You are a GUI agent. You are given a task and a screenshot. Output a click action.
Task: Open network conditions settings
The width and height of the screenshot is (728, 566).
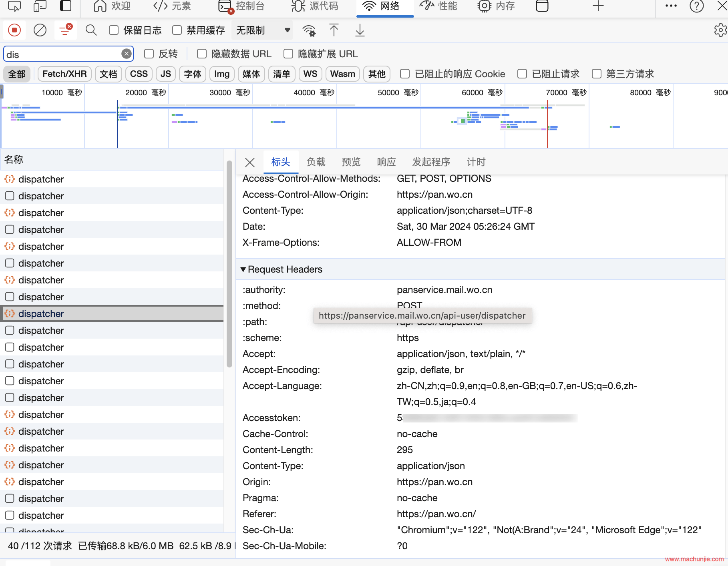[x=309, y=30]
